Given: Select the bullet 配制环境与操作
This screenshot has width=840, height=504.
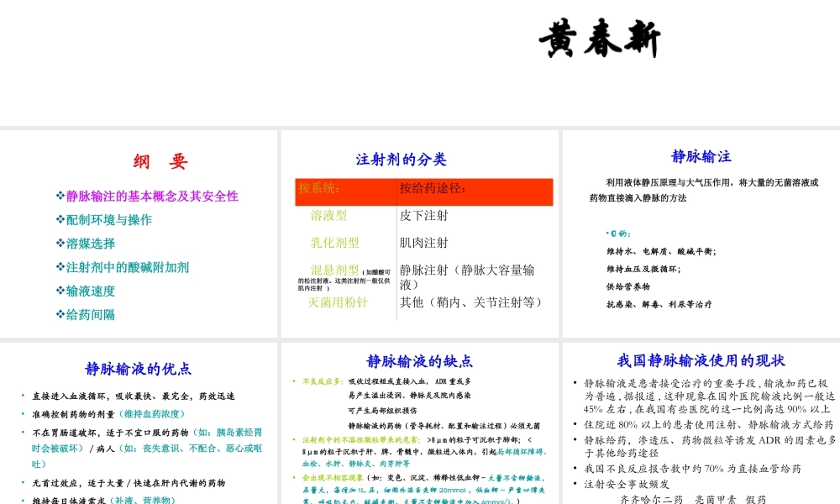Looking at the screenshot, I should (x=104, y=219).
